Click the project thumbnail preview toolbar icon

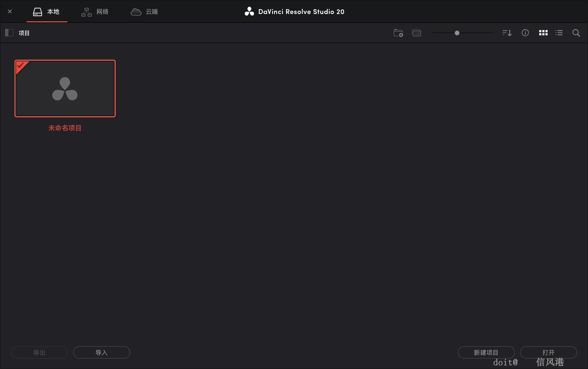(417, 33)
